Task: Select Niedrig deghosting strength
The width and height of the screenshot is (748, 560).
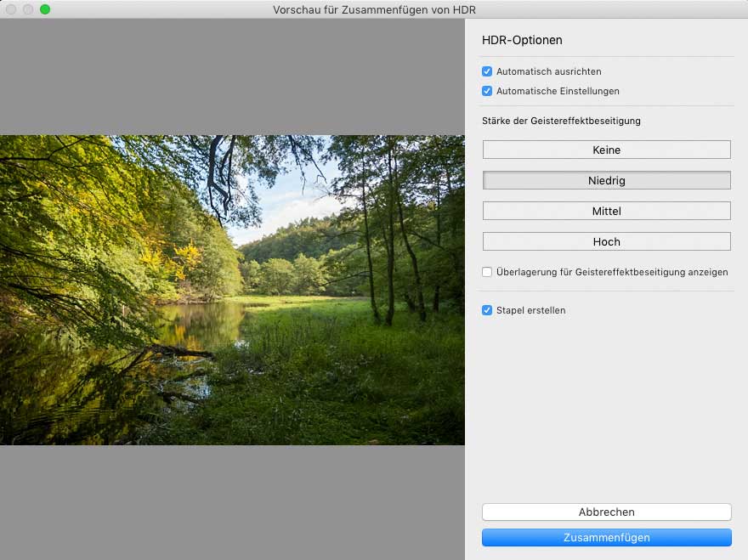Action: coord(606,180)
